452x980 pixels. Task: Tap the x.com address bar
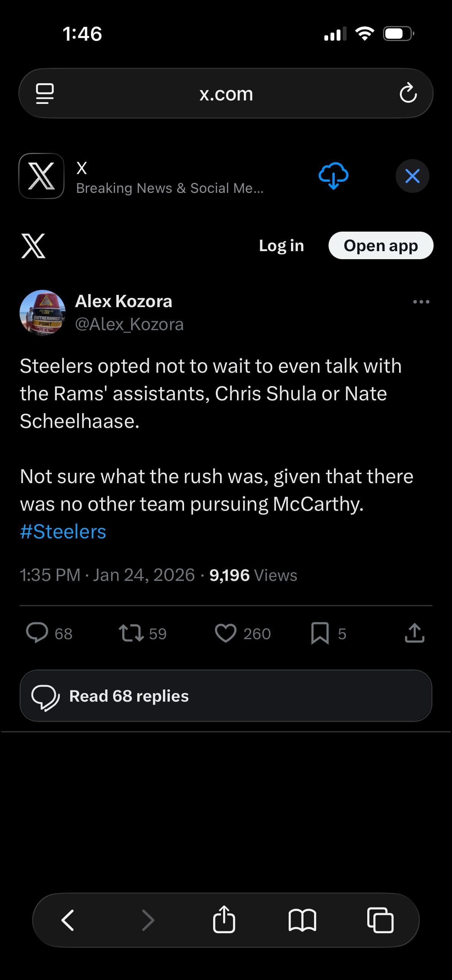click(x=226, y=94)
